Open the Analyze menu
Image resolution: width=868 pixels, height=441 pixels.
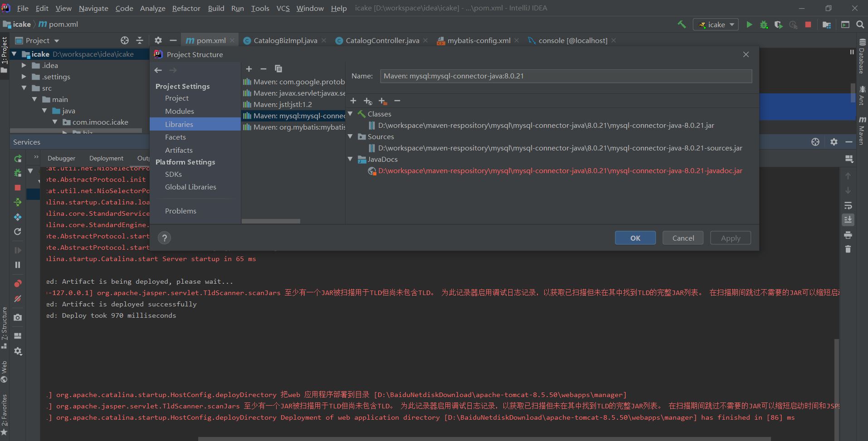coord(152,8)
